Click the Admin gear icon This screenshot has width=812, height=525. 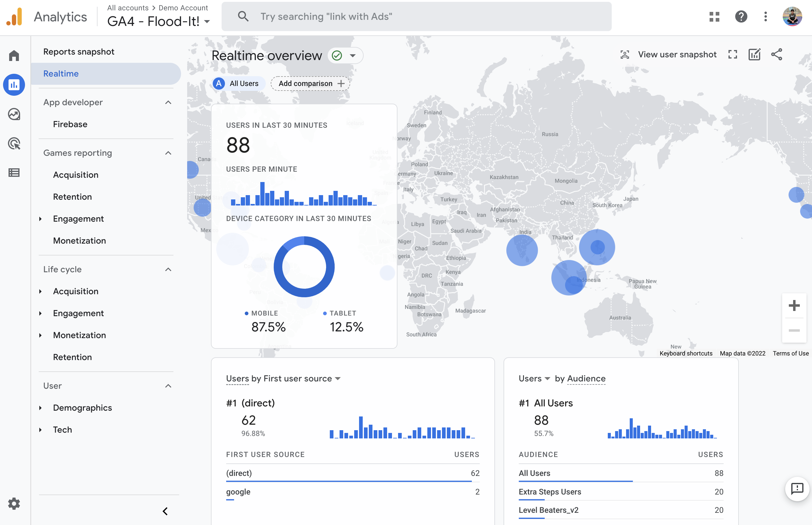[x=14, y=503]
